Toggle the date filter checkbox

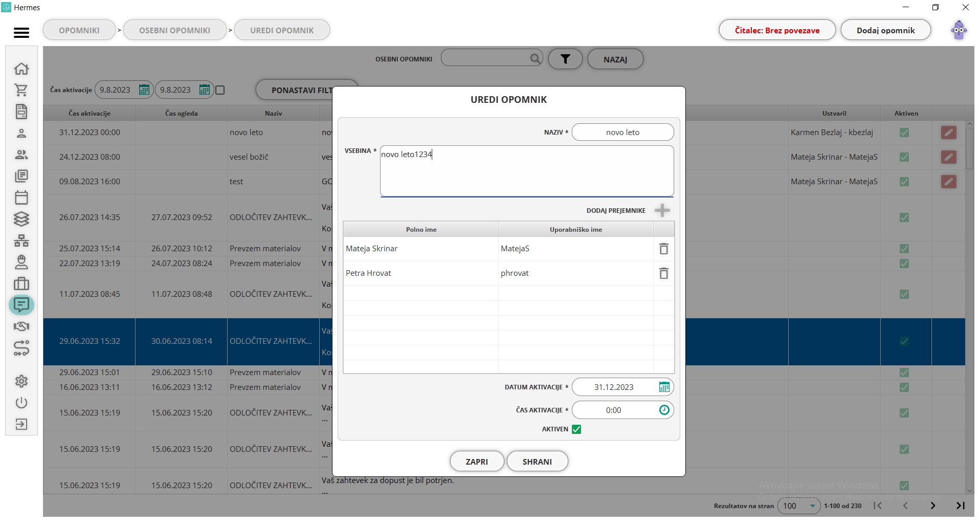tap(220, 90)
